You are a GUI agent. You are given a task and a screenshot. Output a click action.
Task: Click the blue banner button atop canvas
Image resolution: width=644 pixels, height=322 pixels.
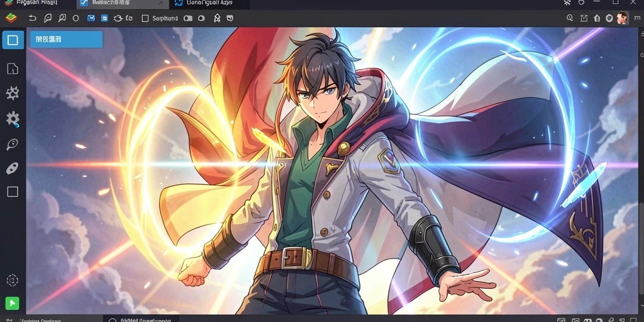66,40
